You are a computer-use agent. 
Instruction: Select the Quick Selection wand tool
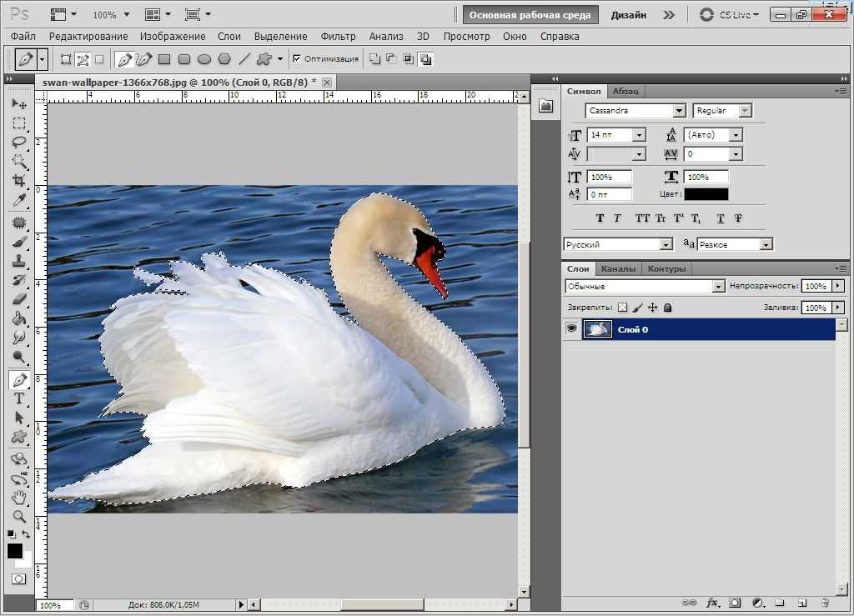pos(19,162)
